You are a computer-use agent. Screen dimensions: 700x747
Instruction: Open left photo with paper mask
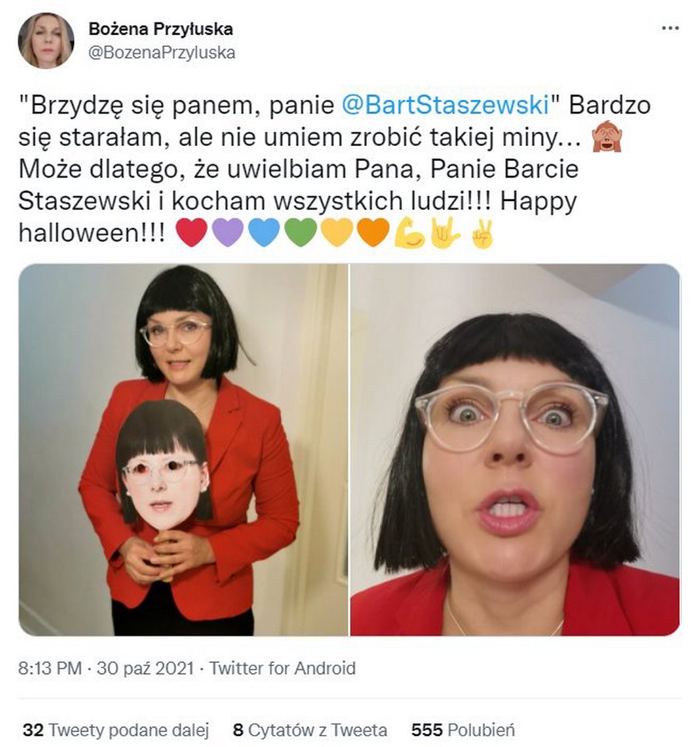183,449
